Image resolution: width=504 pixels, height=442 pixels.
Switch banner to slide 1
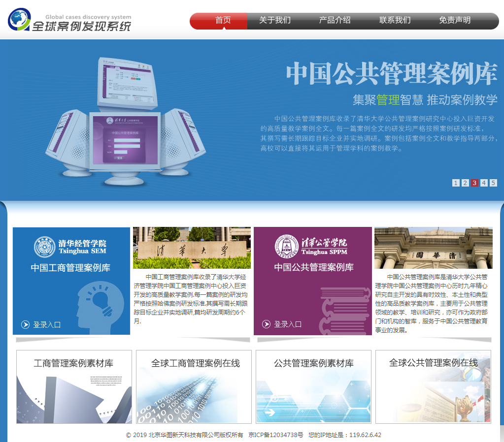(x=456, y=183)
